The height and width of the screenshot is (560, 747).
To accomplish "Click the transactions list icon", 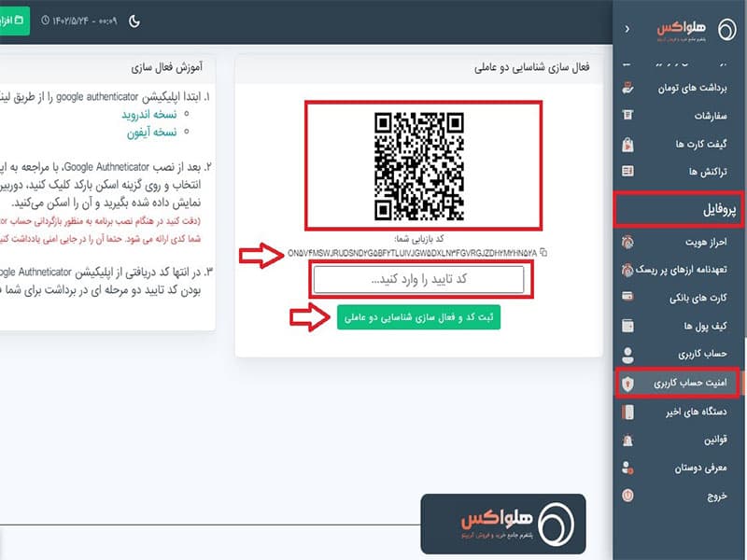I will pos(627,171).
